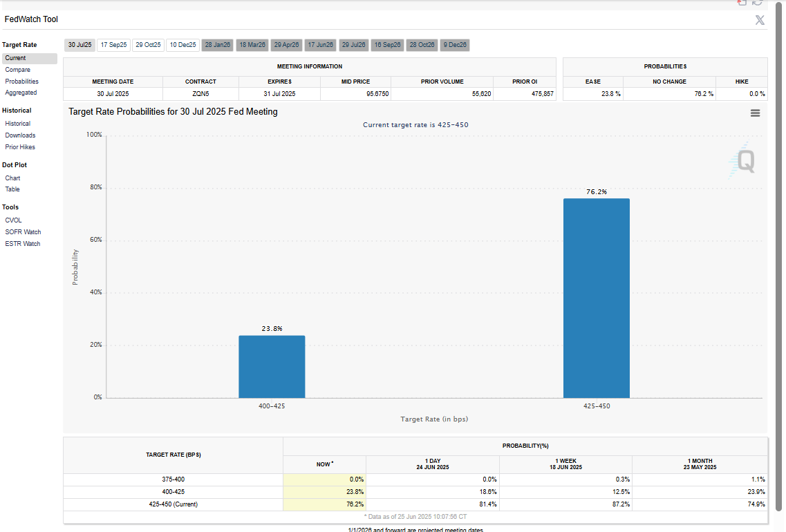The image size is (786, 532).
Task: Open the 28 Jan26 projected meeting tab
Action: [x=217, y=45]
